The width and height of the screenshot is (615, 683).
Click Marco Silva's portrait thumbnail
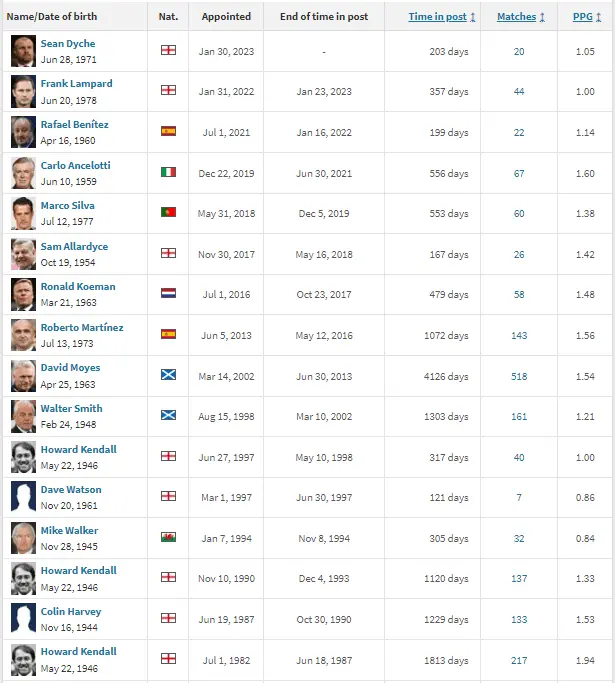pyautogui.click(x=23, y=213)
